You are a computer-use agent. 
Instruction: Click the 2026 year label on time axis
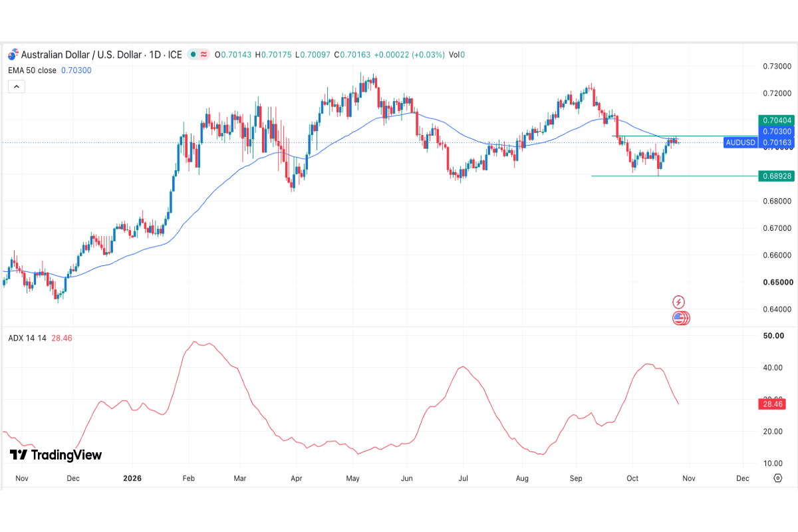coord(132,478)
